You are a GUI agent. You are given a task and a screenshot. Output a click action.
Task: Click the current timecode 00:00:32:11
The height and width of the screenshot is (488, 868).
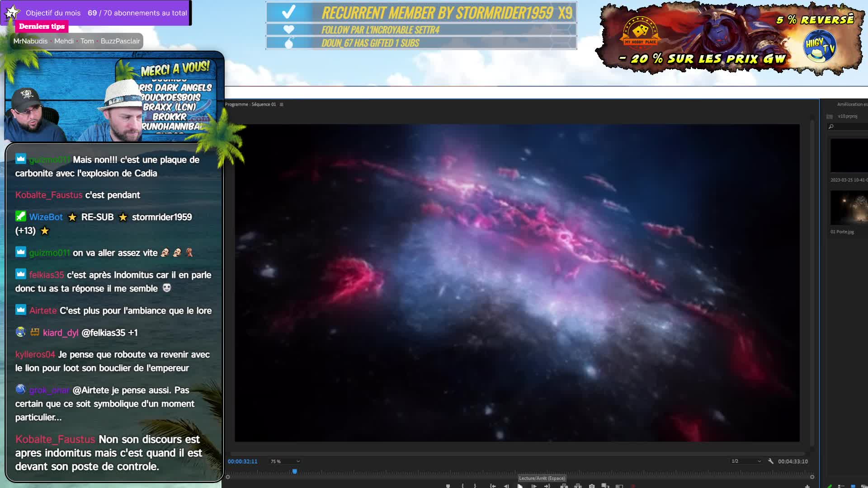(242, 461)
